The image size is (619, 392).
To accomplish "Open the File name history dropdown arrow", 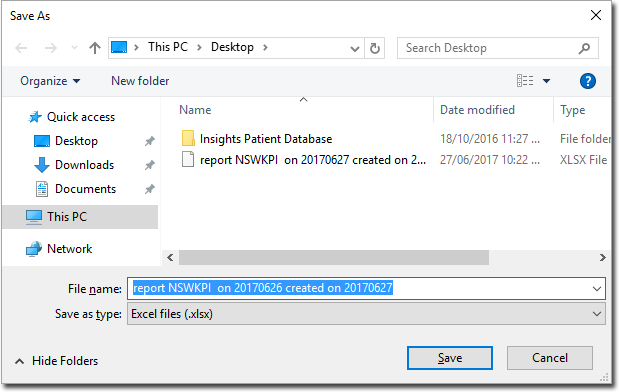I will (x=596, y=289).
